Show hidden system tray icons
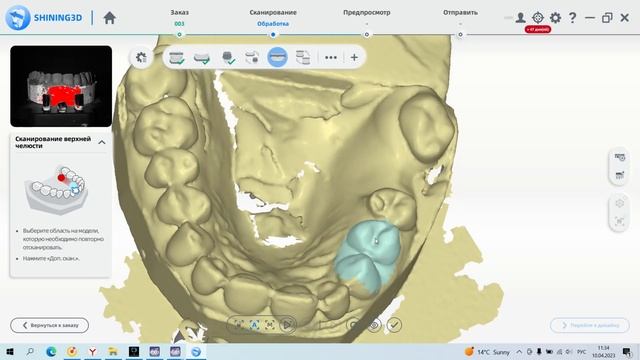The height and width of the screenshot is (360, 640). pos(519,351)
